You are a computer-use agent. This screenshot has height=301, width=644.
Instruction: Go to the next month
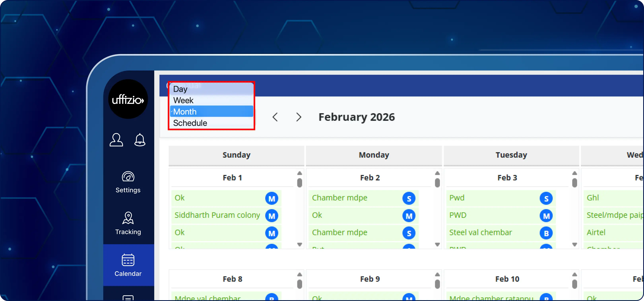pos(299,117)
